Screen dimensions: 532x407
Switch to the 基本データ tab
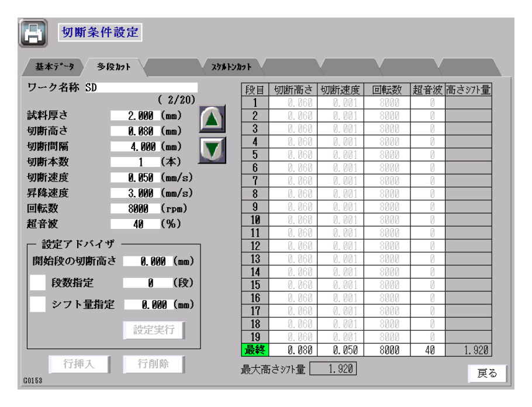tap(54, 67)
